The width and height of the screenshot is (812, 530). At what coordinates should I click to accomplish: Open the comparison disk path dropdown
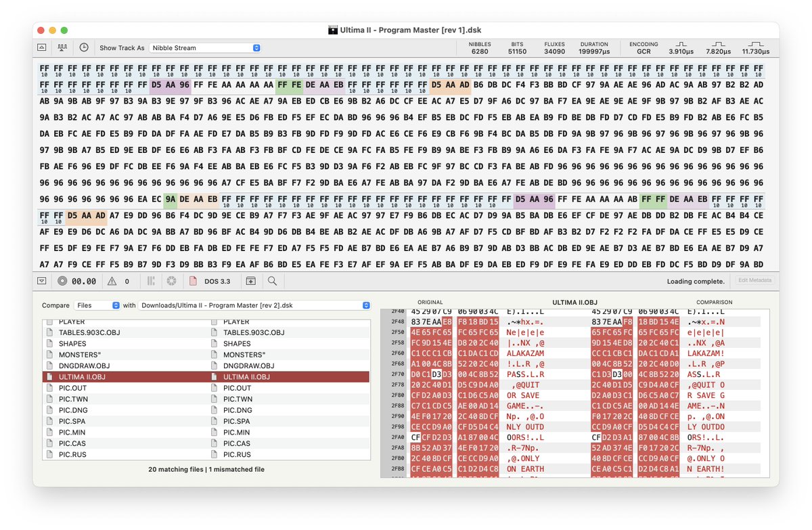coord(254,306)
